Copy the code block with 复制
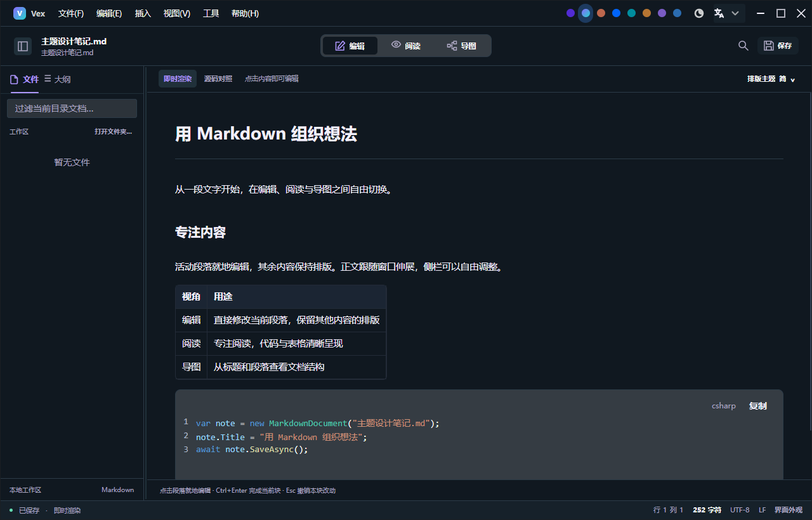This screenshot has width=812, height=520. tap(758, 406)
